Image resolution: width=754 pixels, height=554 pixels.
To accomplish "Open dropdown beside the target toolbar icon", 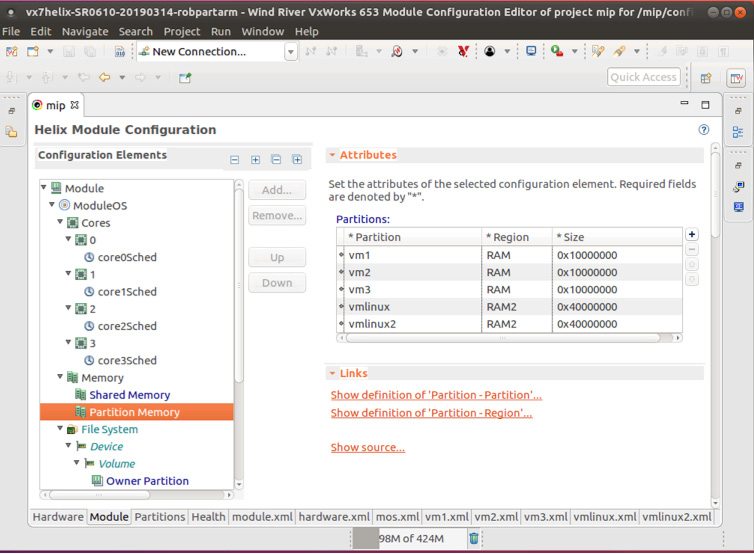I will (415, 51).
